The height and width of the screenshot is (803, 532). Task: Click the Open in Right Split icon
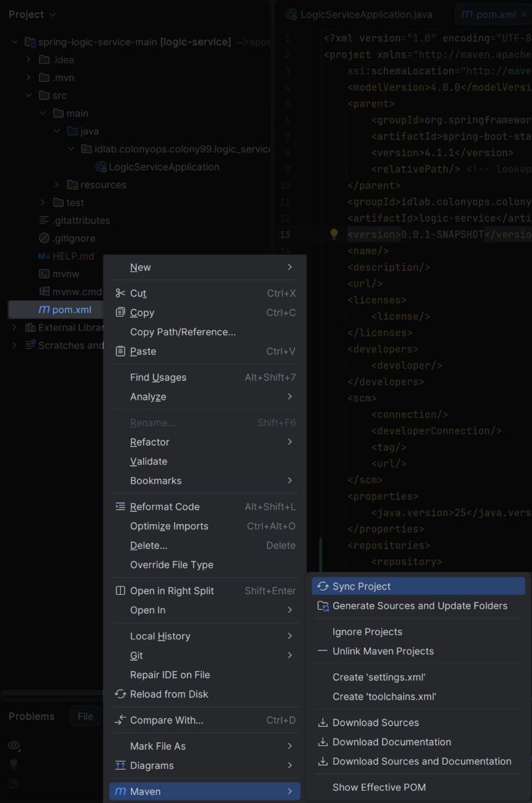120,590
